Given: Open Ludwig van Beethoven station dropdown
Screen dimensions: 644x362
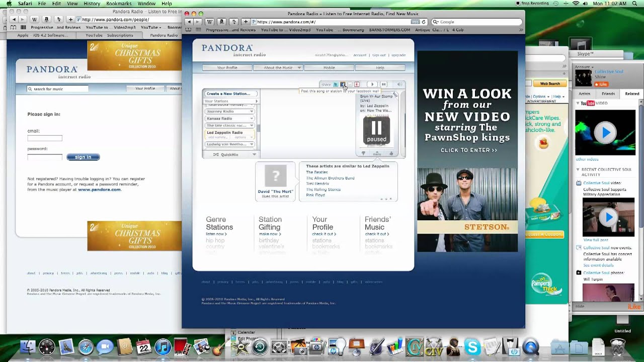Looking at the screenshot, I should point(252,144).
